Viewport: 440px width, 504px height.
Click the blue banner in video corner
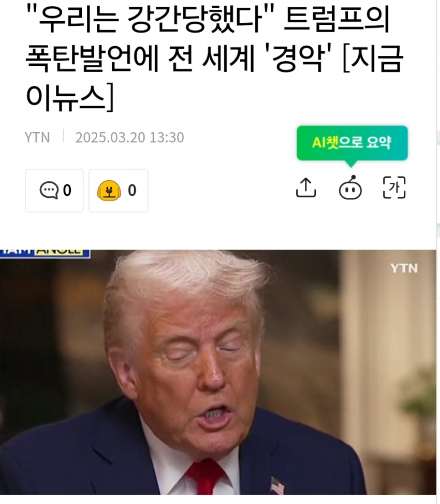point(45,253)
